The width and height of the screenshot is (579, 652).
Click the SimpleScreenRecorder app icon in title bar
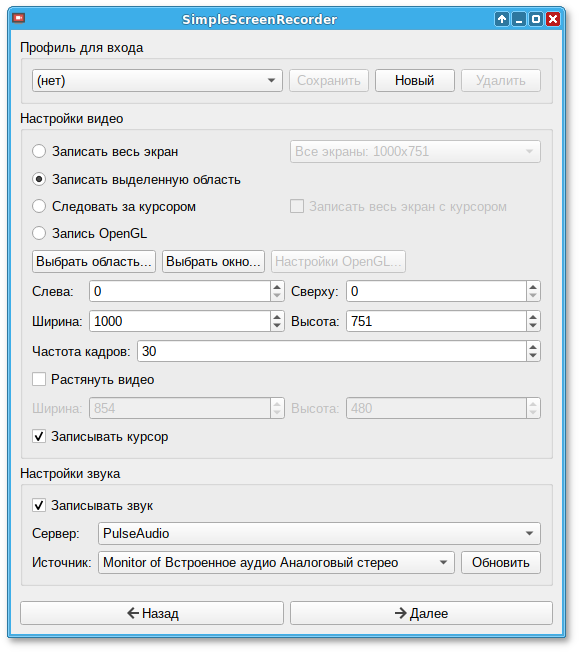coord(19,18)
